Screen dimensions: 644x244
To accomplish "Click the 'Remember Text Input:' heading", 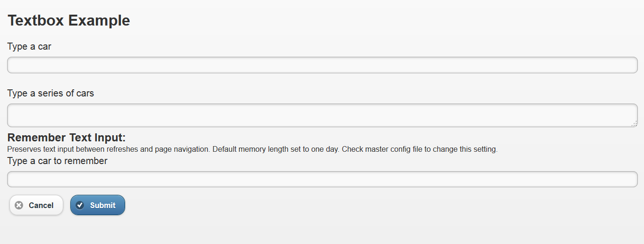I will click(x=67, y=138).
